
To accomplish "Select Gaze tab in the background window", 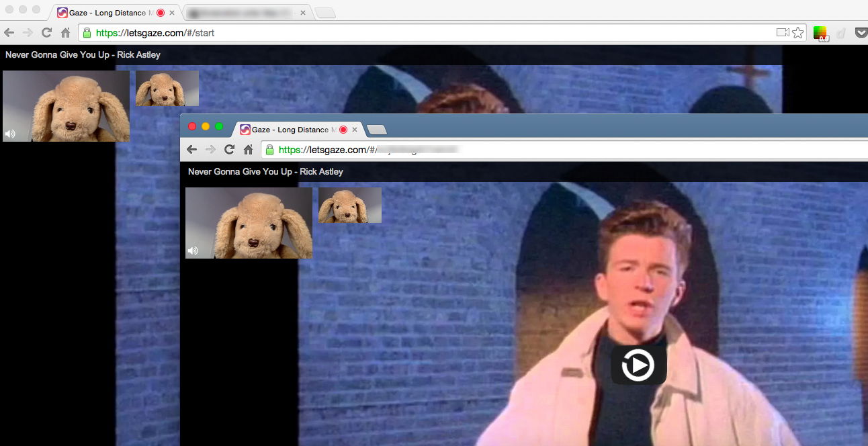I will (x=116, y=13).
